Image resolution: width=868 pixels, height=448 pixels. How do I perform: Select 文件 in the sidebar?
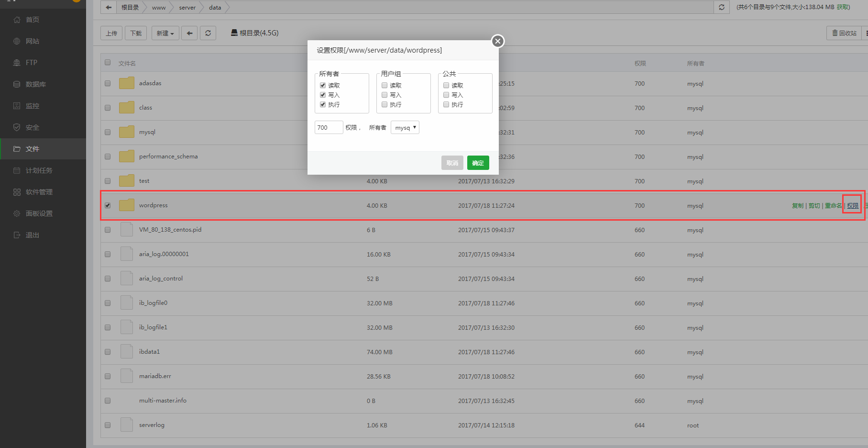tap(43, 149)
